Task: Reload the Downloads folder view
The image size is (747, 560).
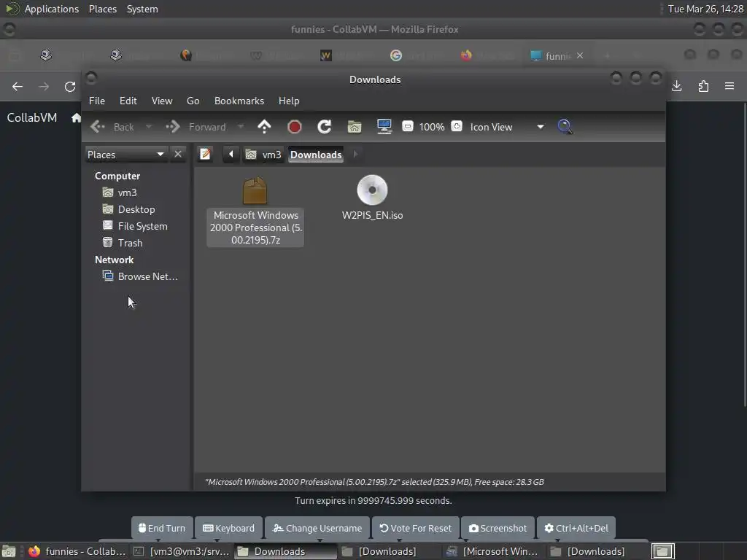Action: click(x=325, y=127)
